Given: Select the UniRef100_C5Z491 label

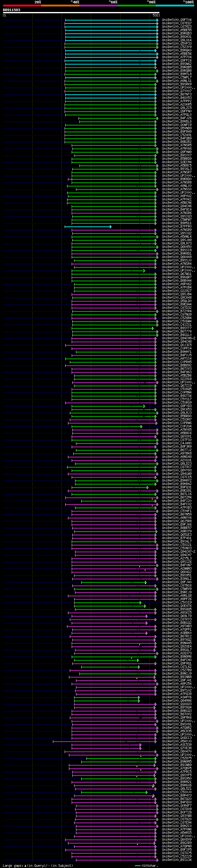Looking at the screenshot, I should click(176, 135).
